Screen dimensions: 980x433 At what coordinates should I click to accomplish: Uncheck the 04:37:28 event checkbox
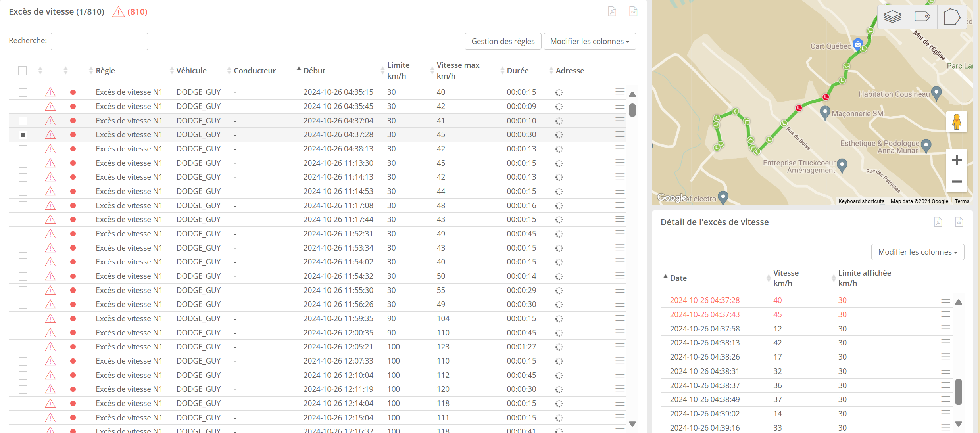[23, 135]
